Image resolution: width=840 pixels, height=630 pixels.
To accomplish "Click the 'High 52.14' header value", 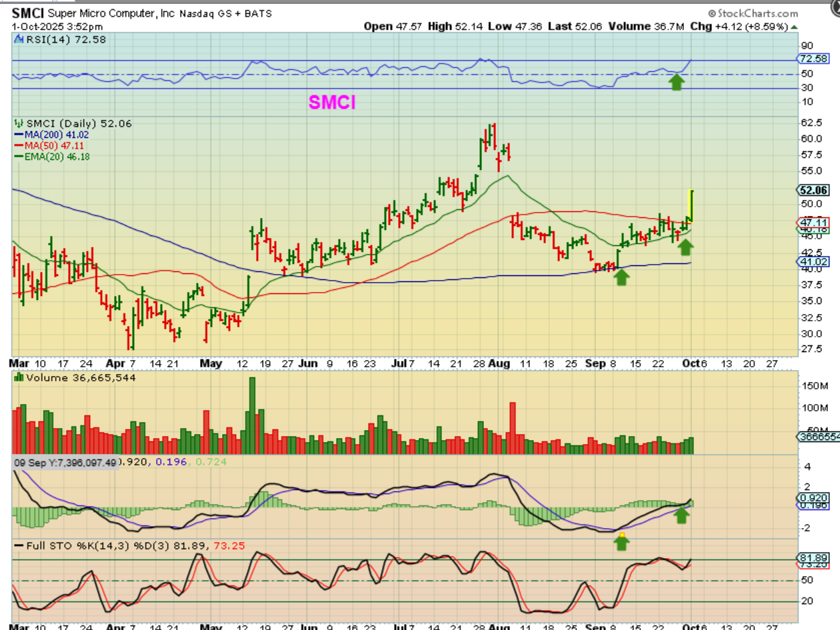I will (x=457, y=26).
